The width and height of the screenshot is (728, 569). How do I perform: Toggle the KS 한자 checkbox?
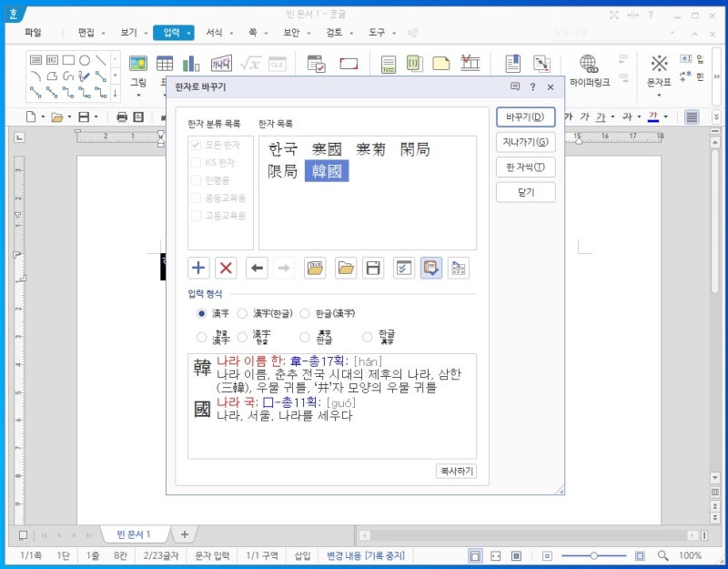[x=196, y=163]
